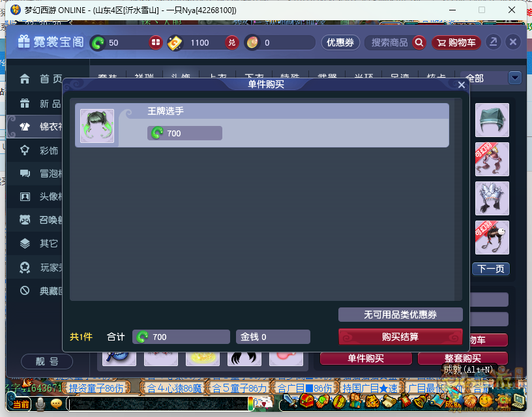Click the 整套购买 full set purchase button
Viewport: 532px width, 417px height.
click(x=463, y=358)
